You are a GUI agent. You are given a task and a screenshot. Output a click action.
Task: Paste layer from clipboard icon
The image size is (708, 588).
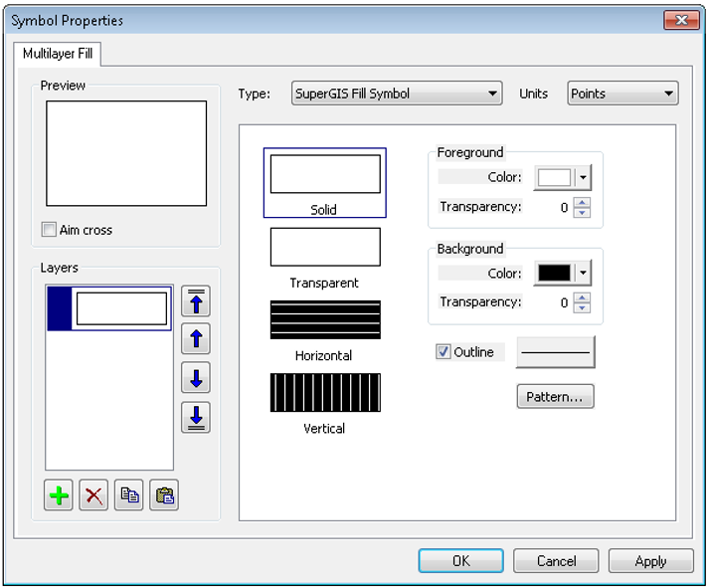(164, 495)
